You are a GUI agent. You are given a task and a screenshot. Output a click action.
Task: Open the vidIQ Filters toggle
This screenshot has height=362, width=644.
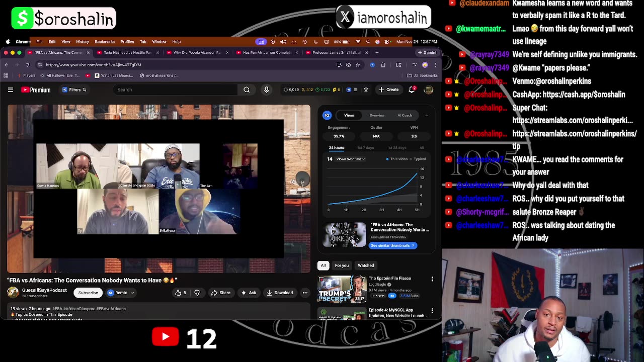point(74,90)
